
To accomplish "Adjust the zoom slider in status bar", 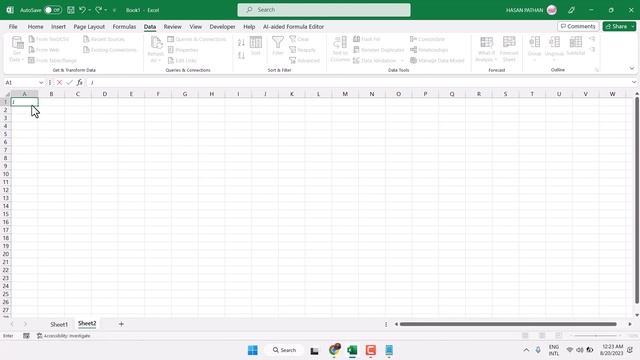I will (x=595, y=336).
